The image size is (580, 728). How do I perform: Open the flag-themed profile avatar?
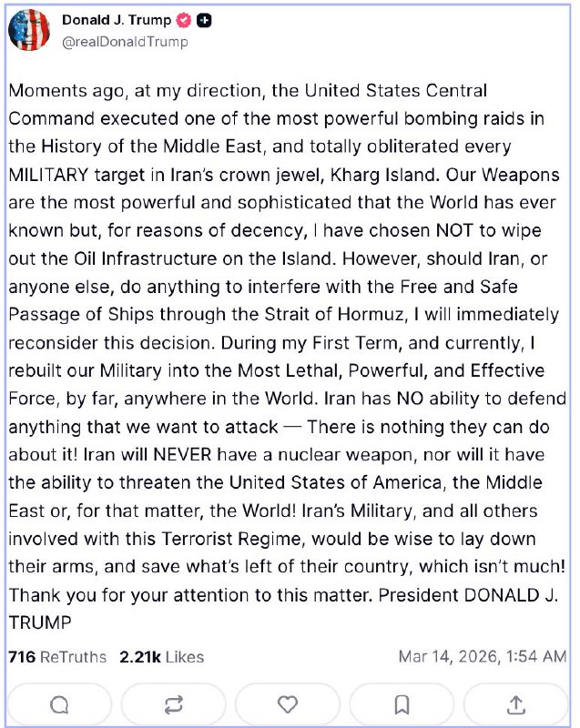click(29, 31)
